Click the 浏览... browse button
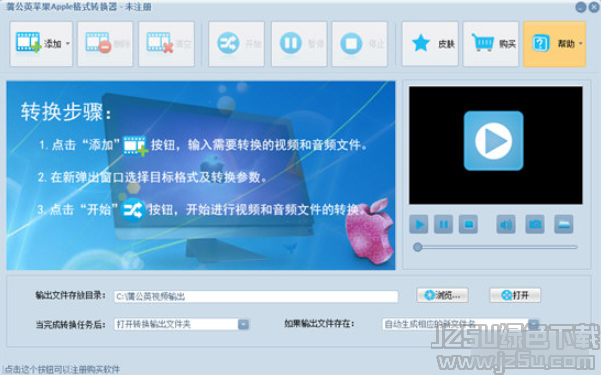This screenshot has height=375, width=601. [x=442, y=295]
